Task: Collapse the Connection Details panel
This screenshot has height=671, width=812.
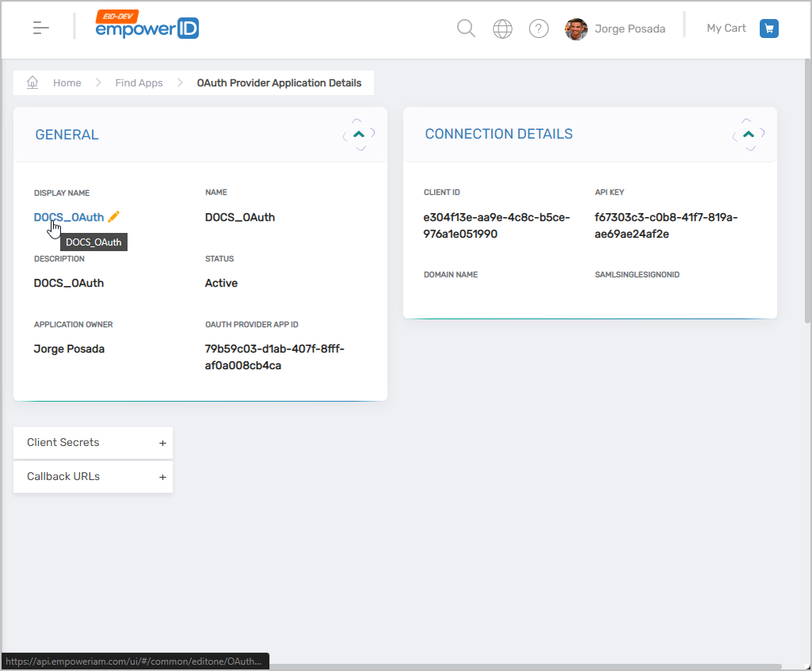Action: (749, 135)
